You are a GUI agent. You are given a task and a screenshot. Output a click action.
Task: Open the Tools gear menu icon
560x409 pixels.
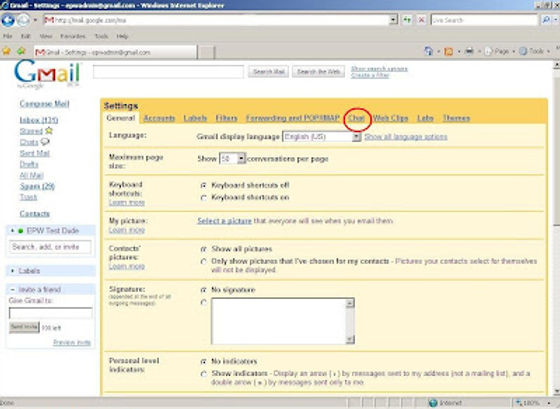point(523,51)
